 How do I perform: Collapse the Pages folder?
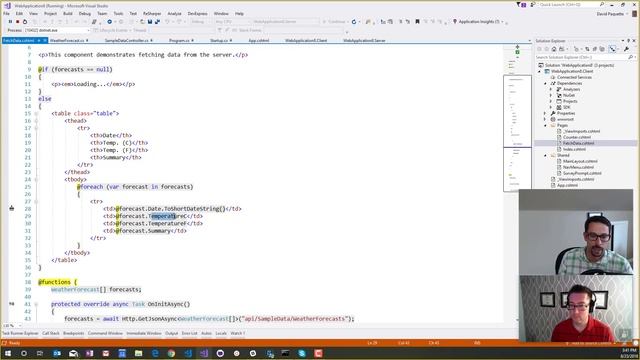coord(545,125)
